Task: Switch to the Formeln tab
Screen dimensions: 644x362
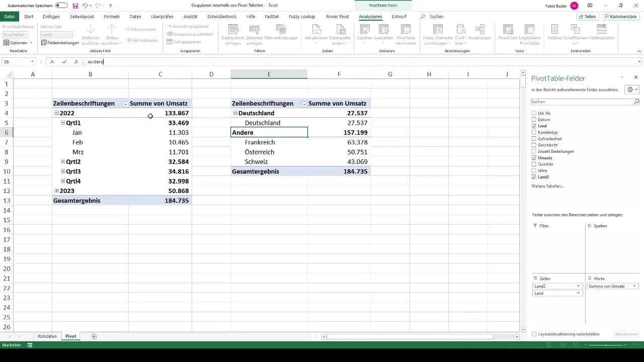Action: pyautogui.click(x=112, y=17)
